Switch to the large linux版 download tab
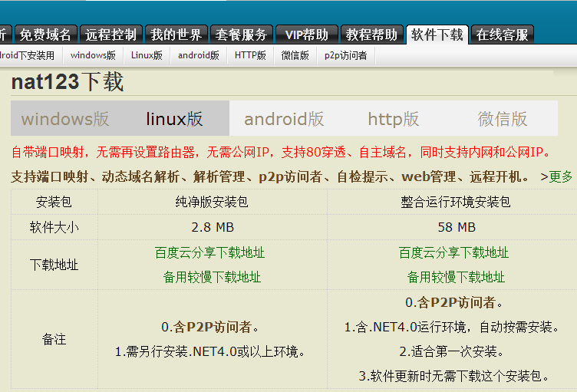 coord(174,118)
